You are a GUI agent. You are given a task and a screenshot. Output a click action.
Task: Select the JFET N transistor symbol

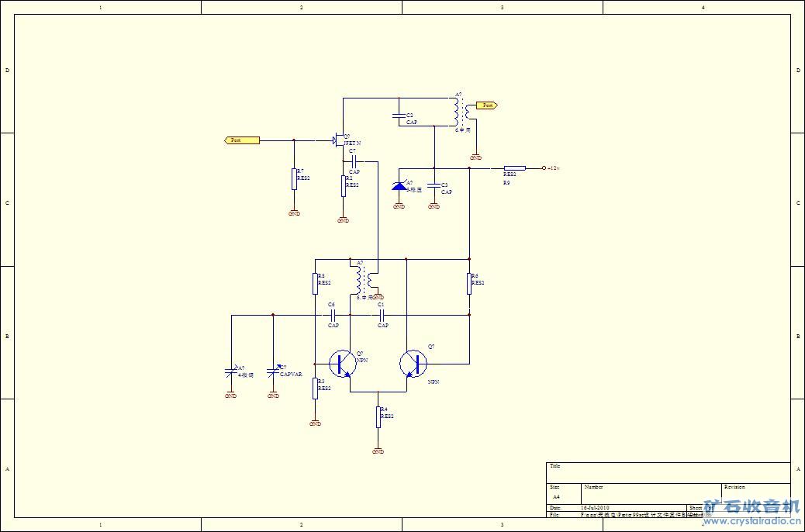(339, 140)
